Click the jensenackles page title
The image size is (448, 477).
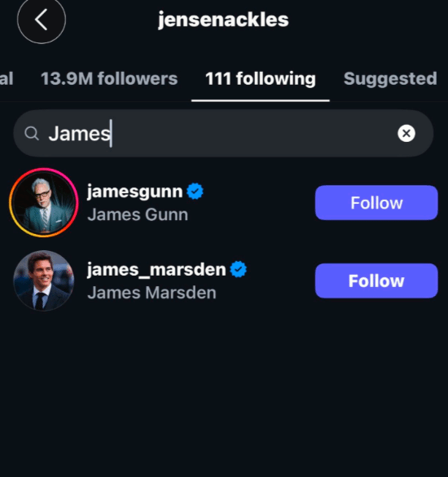223,20
